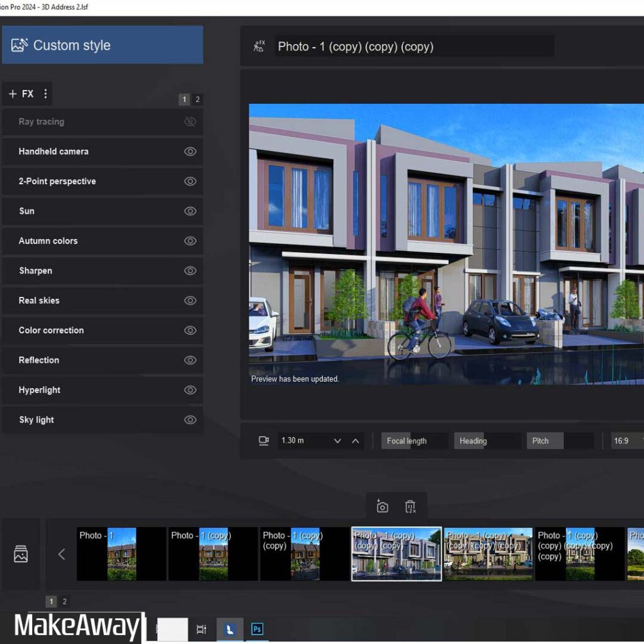Enable the Ray tracing effect visibility
This screenshot has width=644, height=644.
[190, 122]
